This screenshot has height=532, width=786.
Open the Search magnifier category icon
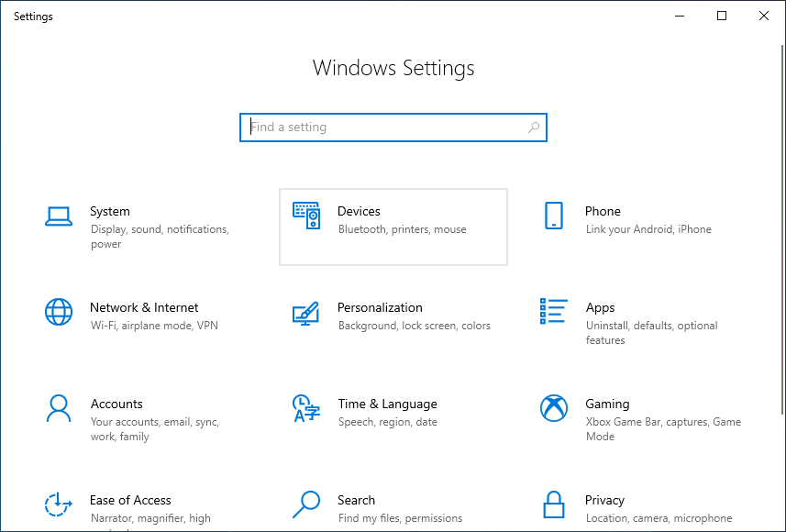click(x=306, y=504)
